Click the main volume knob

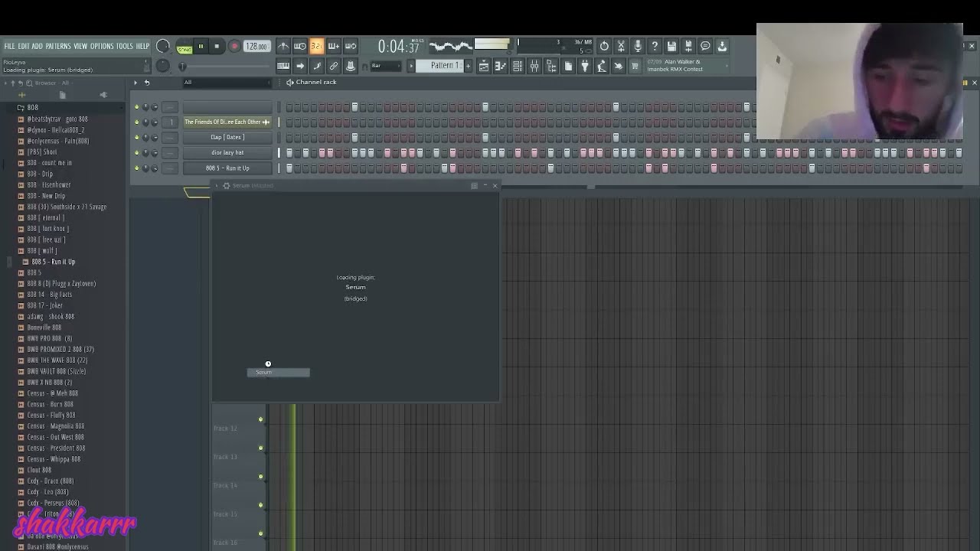[x=162, y=46]
